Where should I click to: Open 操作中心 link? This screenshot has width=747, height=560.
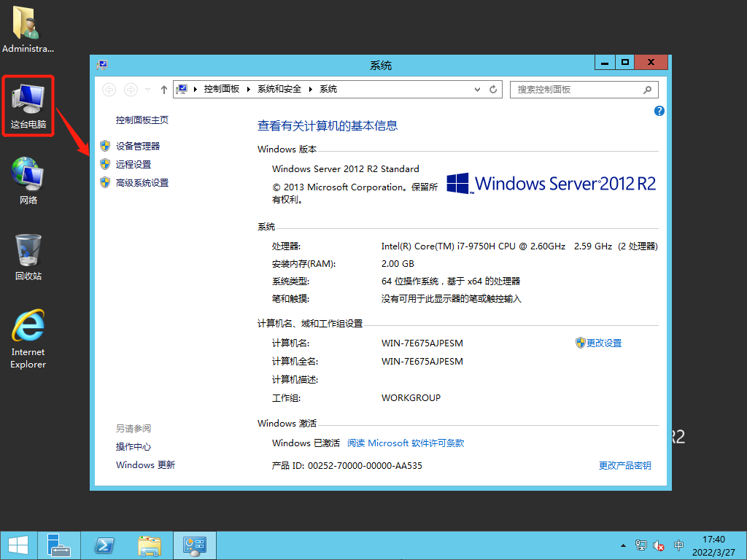[x=133, y=447]
